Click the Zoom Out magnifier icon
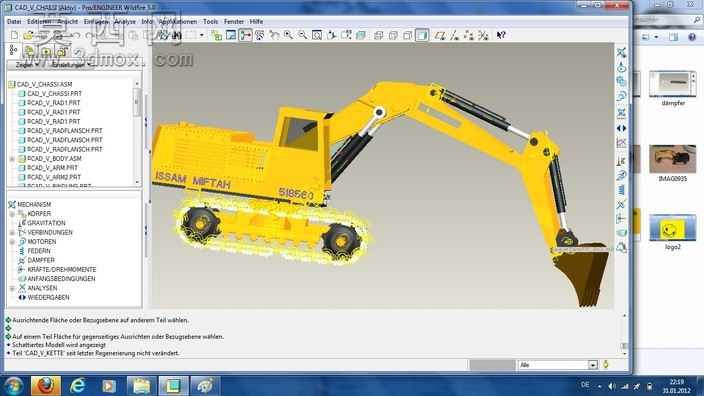704x396 pixels. (303, 35)
